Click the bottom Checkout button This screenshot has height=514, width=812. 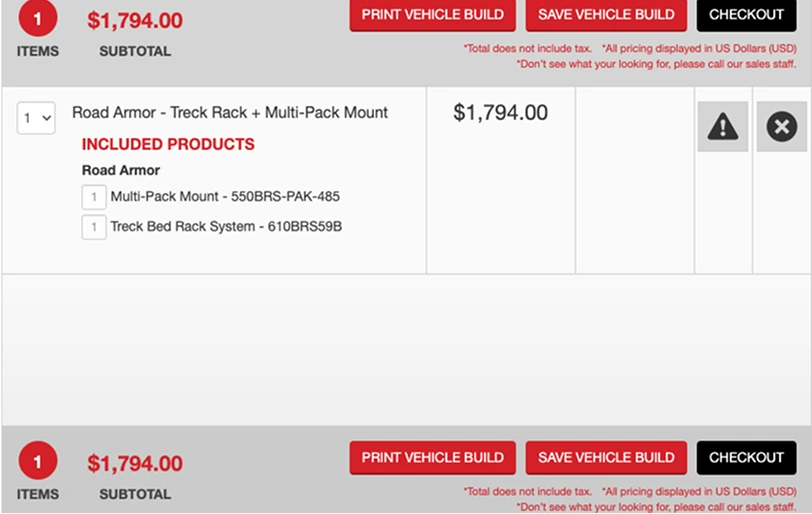(x=746, y=458)
